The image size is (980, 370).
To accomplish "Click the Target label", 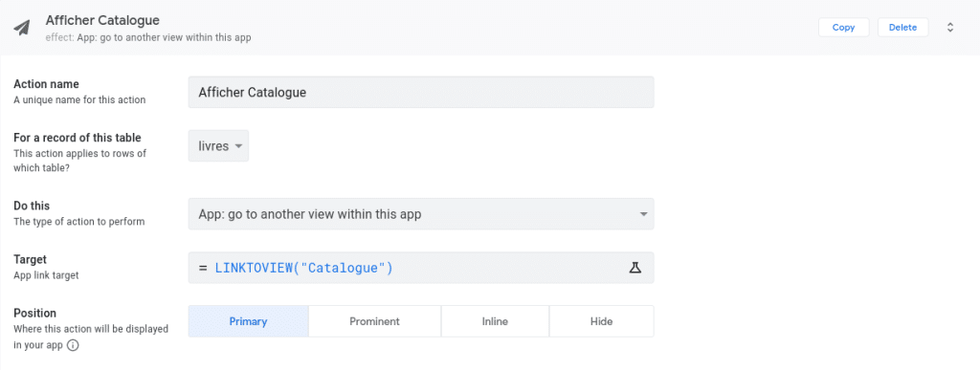I will 30,259.
